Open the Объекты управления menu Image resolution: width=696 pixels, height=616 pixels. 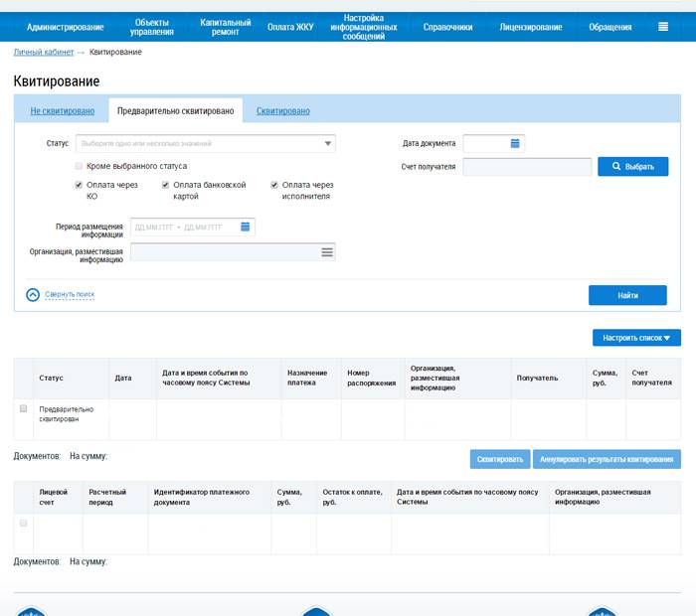coord(152,27)
